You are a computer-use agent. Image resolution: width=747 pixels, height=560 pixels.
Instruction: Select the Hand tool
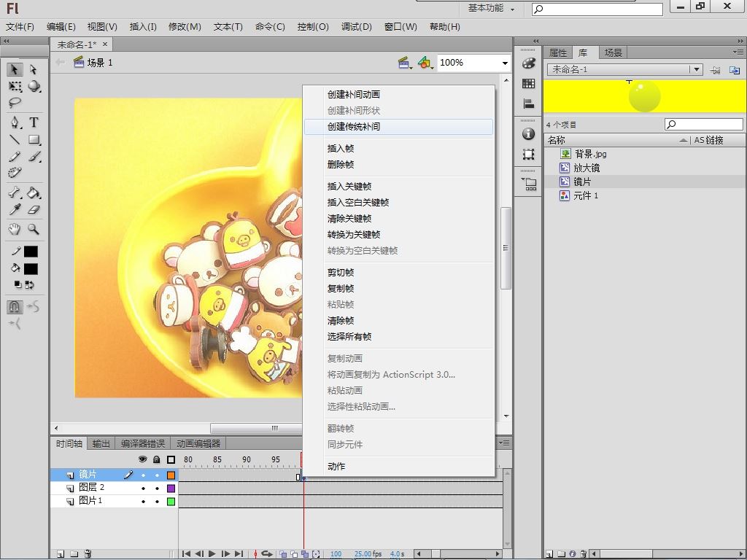tap(15, 230)
